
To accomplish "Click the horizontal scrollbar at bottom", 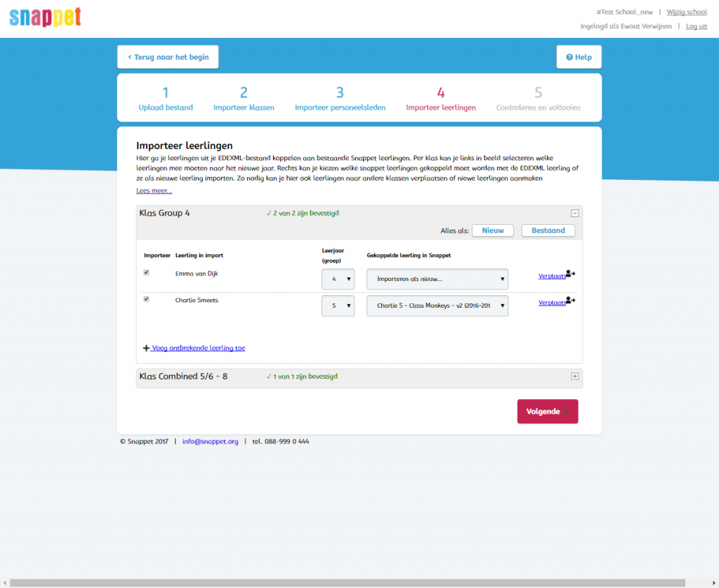I will (x=347, y=582).
